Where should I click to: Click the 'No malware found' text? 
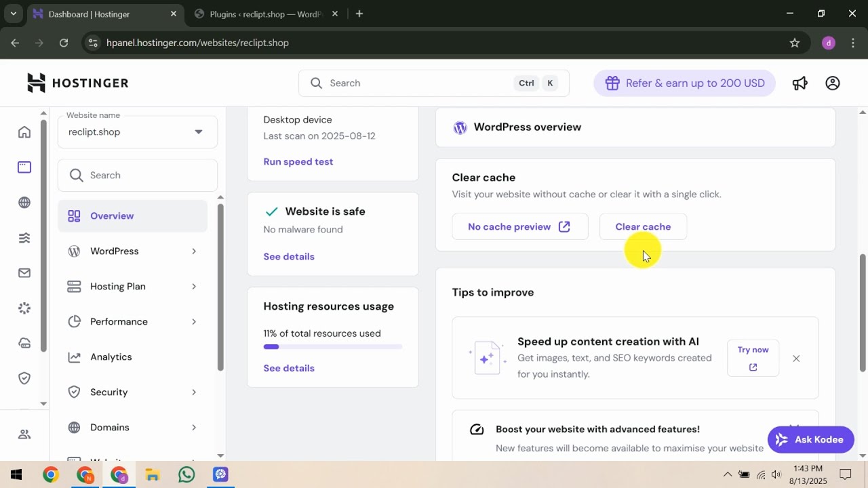tap(303, 230)
